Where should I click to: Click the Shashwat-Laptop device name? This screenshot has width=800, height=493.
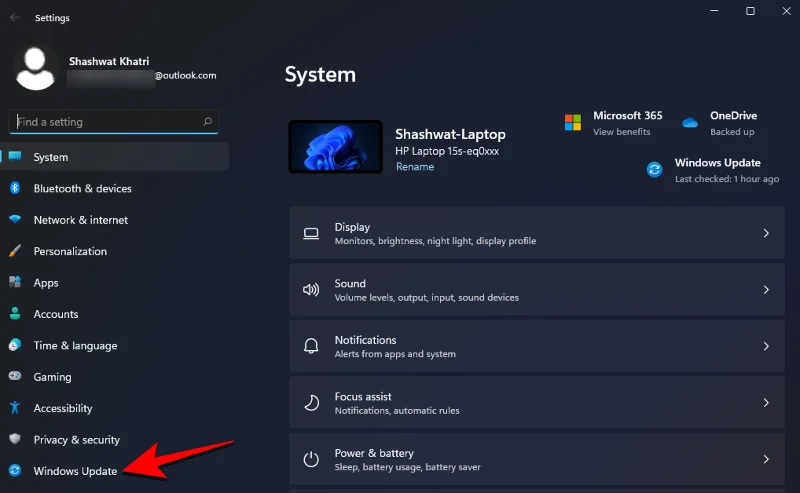450,134
